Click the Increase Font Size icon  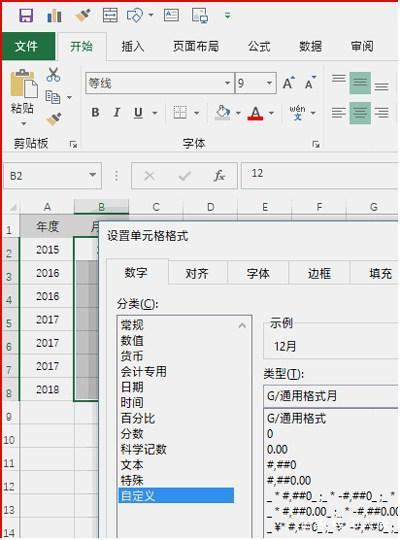[x=289, y=83]
